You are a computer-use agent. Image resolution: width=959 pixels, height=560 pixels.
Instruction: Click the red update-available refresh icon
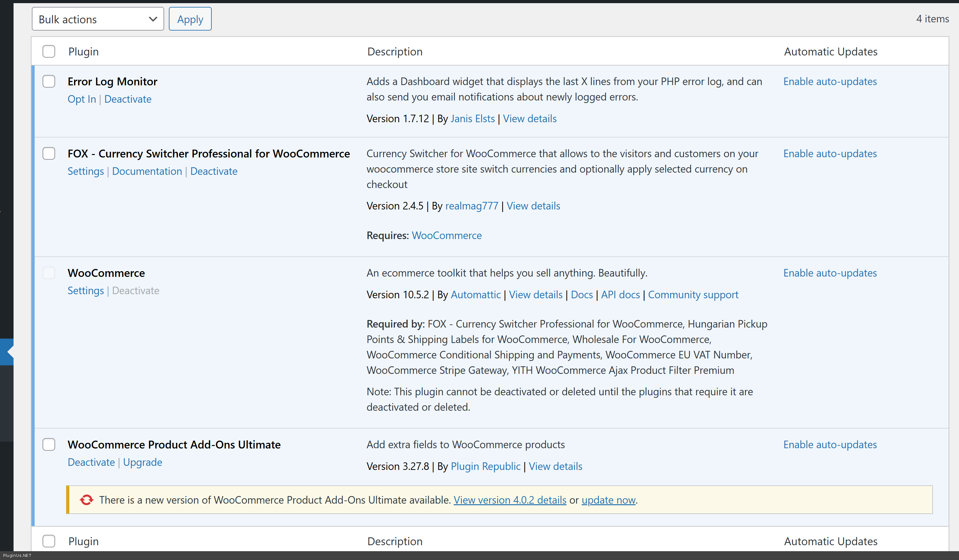(x=86, y=500)
